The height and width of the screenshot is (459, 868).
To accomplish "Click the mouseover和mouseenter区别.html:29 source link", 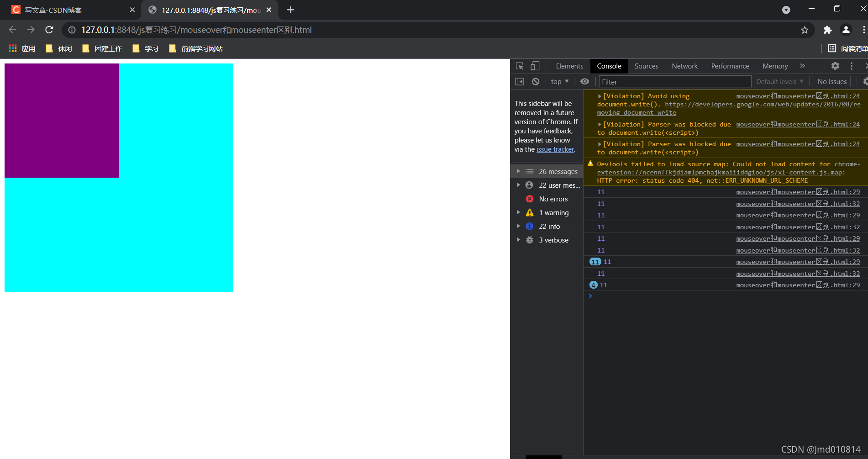I will click(x=798, y=192).
